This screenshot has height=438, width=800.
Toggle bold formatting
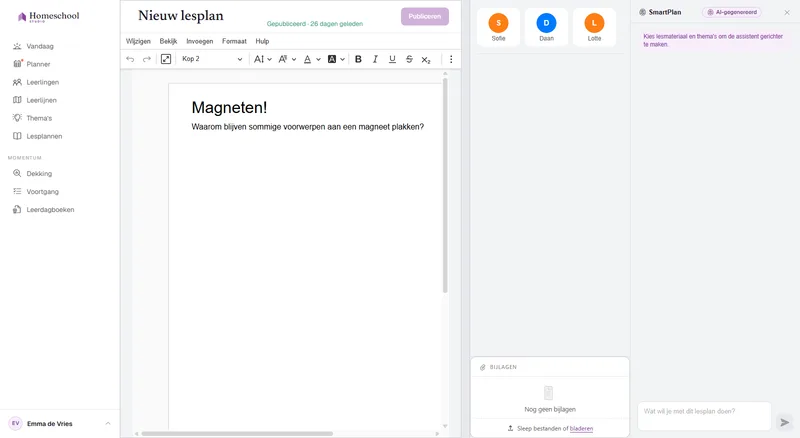tap(358, 59)
